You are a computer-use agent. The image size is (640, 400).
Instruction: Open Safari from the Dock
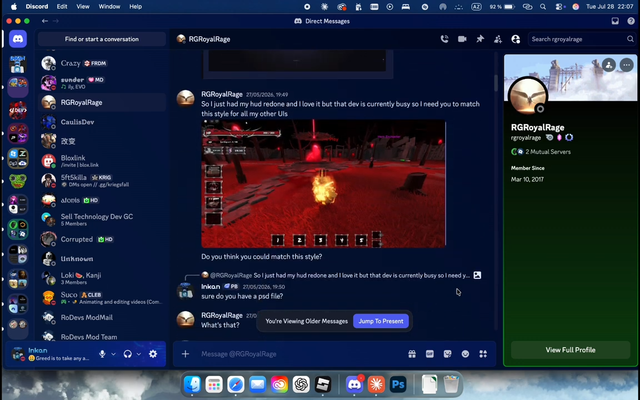click(x=236, y=384)
